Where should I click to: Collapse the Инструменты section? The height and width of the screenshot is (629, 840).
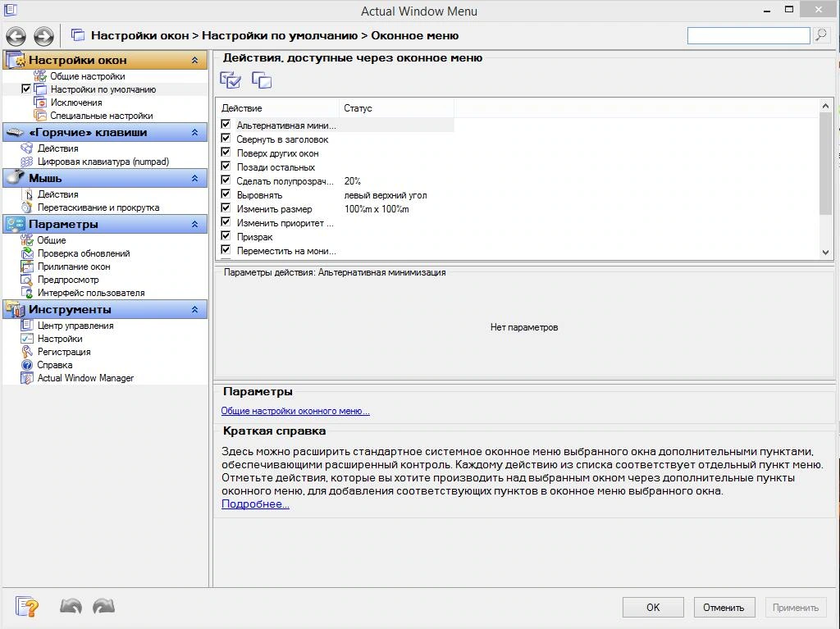195,309
